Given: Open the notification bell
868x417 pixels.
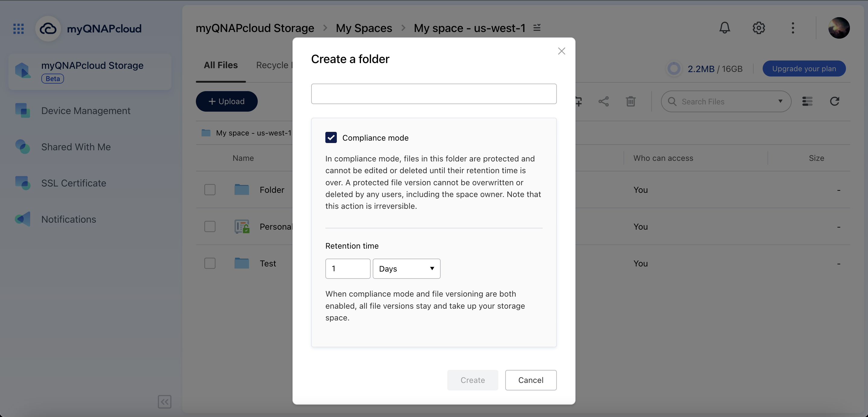Looking at the screenshot, I should pyautogui.click(x=724, y=28).
